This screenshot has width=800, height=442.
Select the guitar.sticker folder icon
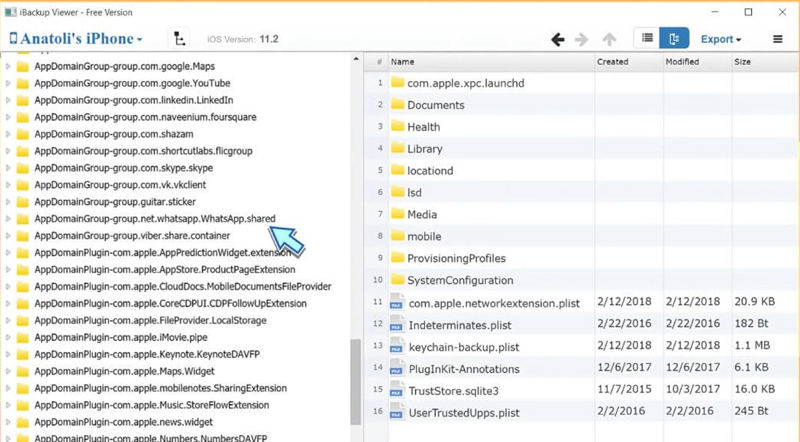click(22, 202)
